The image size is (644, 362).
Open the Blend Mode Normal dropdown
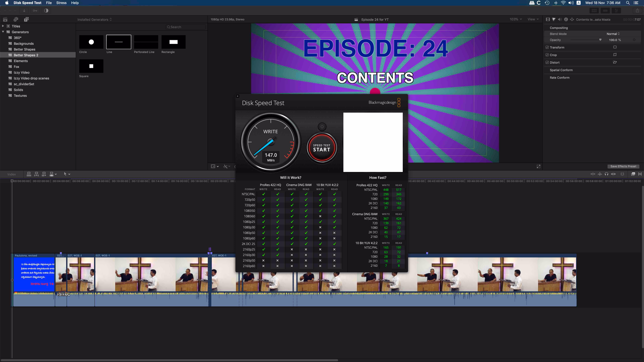613,34
